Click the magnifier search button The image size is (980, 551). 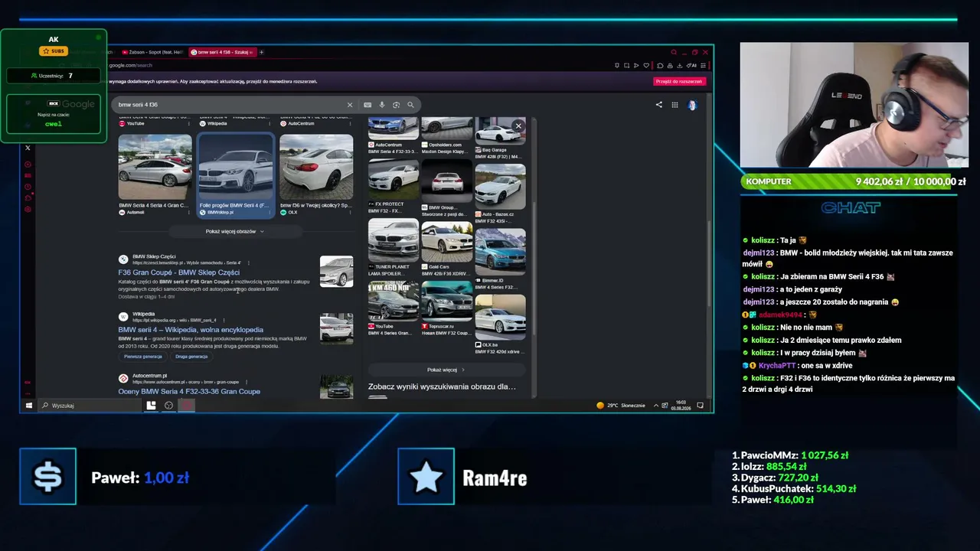(x=410, y=105)
